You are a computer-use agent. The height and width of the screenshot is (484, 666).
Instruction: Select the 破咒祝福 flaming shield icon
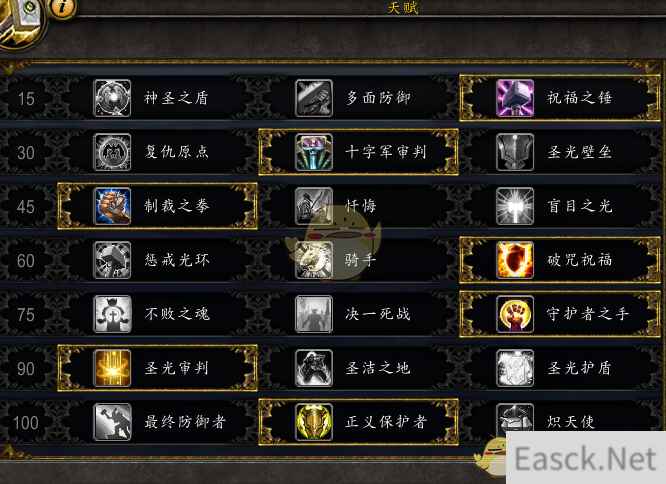[515, 260]
